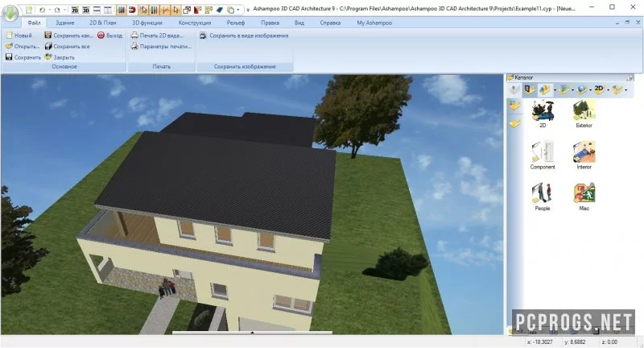Click the vertical split window icon
Screen dimensions: 644x348
click(108, 10)
